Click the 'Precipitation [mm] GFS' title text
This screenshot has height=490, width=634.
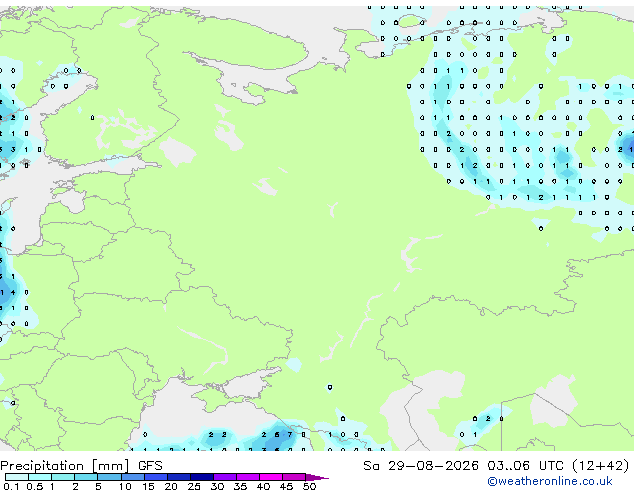tap(81, 466)
